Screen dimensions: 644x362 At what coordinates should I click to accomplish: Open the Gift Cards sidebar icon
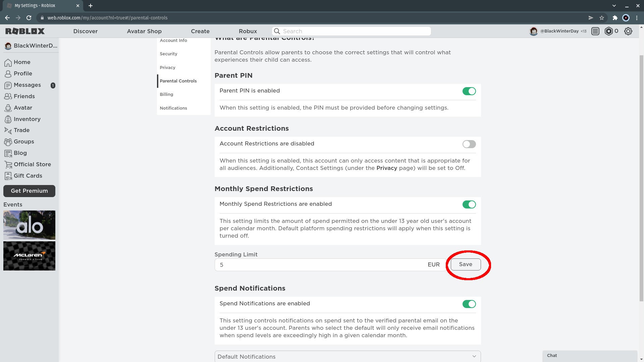coord(8,176)
